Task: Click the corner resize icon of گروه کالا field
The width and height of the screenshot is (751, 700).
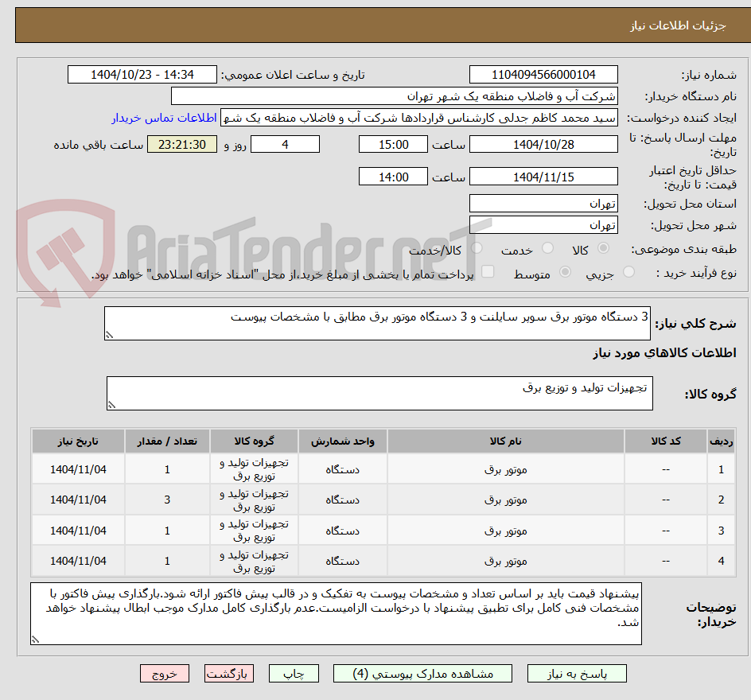Action: [x=111, y=404]
